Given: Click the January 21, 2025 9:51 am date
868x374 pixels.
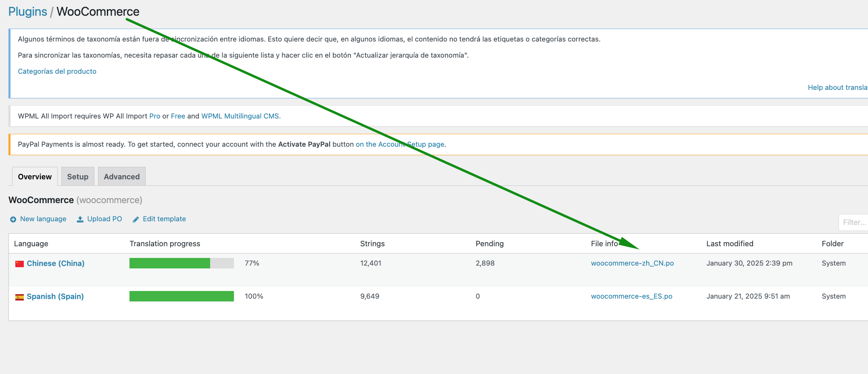Looking at the screenshot, I should click(x=748, y=296).
